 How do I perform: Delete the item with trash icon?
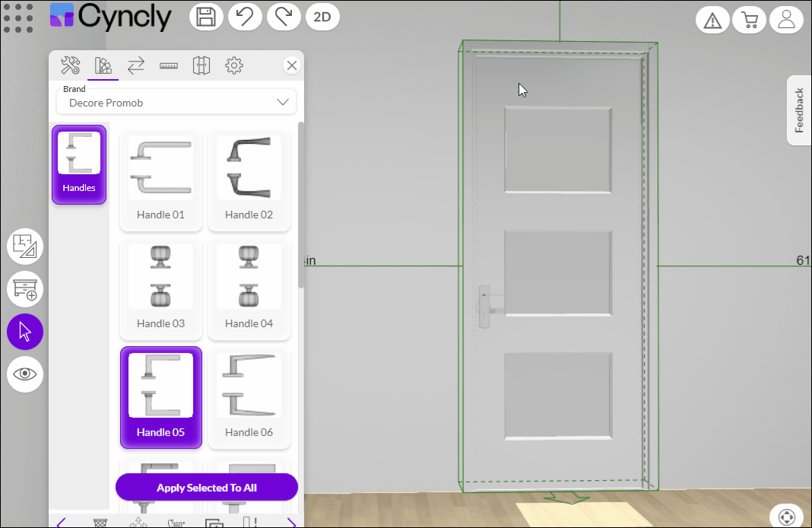point(100,523)
